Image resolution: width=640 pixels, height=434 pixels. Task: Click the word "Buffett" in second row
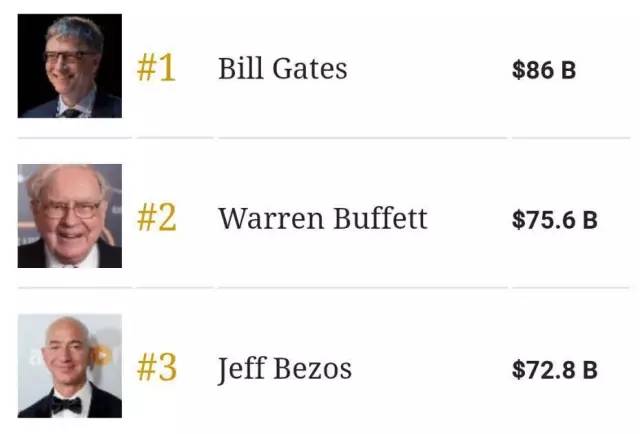379,218
